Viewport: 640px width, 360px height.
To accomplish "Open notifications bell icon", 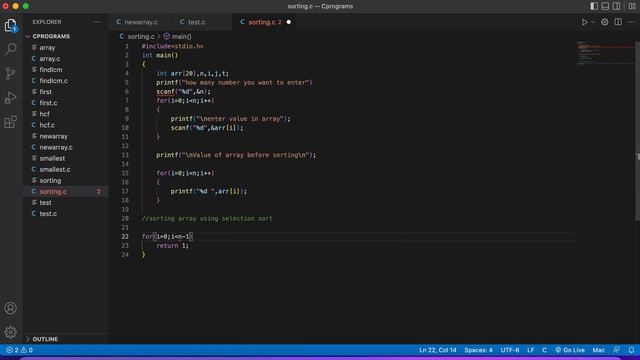I will click(x=631, y=350).
